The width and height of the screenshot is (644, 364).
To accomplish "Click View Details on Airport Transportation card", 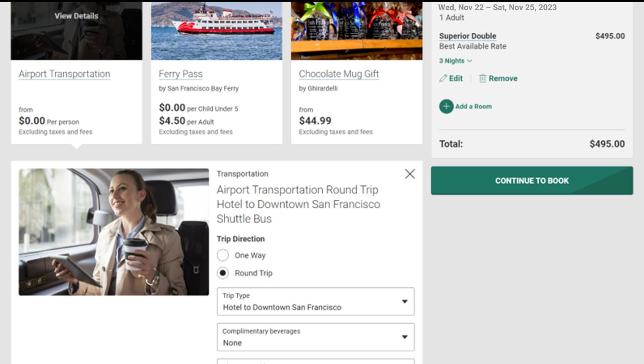I will pos(76,16).
